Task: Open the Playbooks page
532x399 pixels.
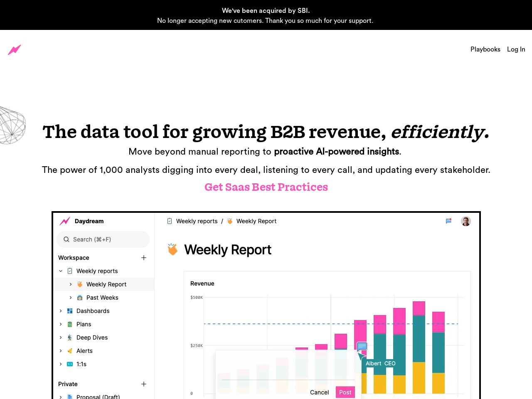Action: (485, 49)
